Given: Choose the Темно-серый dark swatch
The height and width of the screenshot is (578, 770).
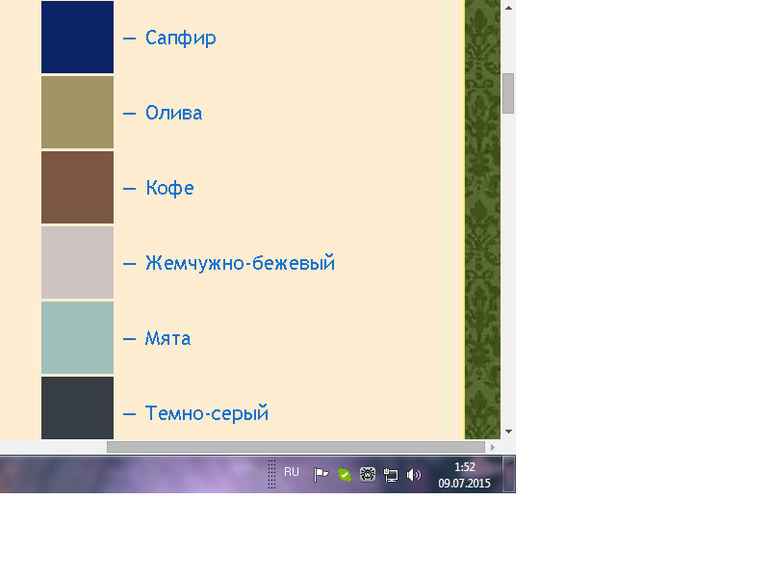Looking at the screenshot, I should (77, 408).
